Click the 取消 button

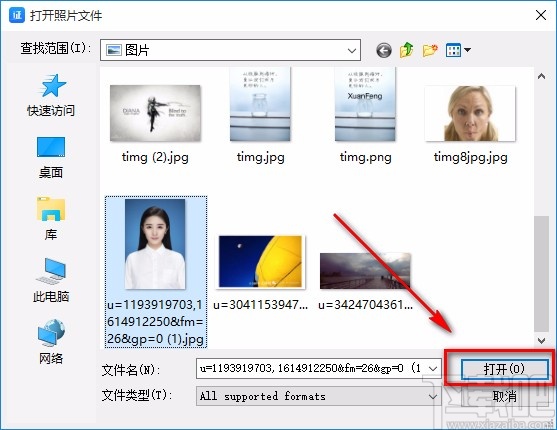pos(504,396)
